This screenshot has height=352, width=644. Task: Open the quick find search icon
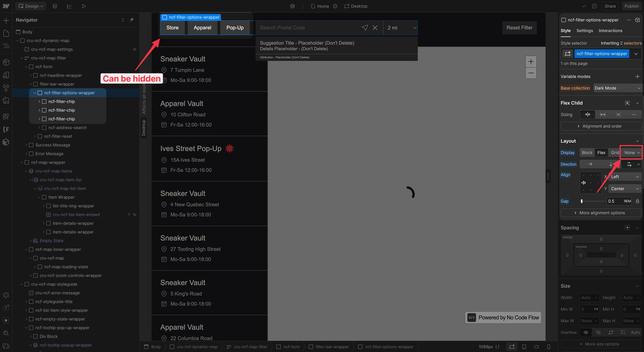pyautogui.click(x=6, y=333)
